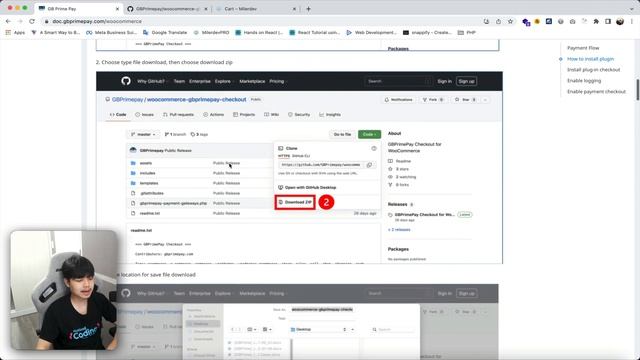This screenshot has height=360, width=640.
Task: Open the orange round extension icon
Action: click(537, 21)
